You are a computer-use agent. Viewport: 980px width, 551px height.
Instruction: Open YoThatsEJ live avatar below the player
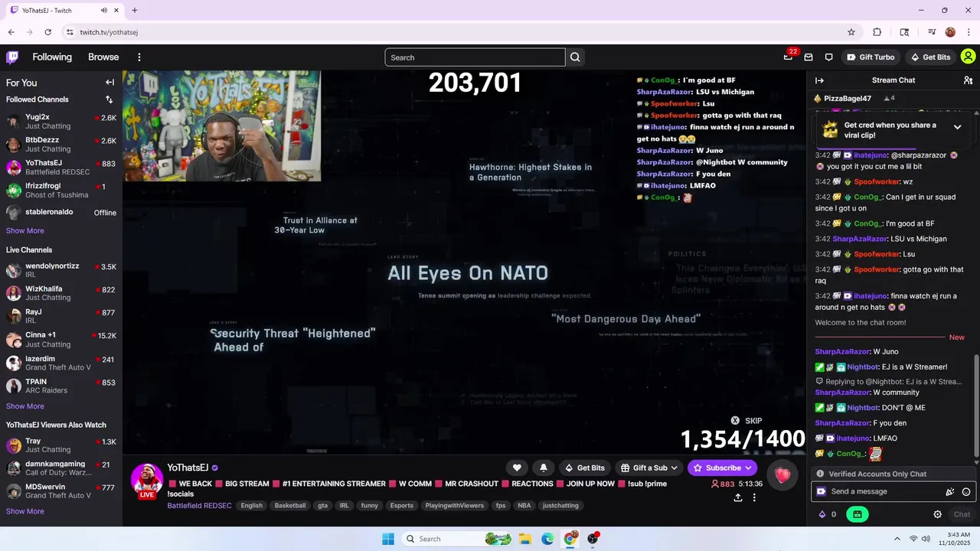[146, 480]
